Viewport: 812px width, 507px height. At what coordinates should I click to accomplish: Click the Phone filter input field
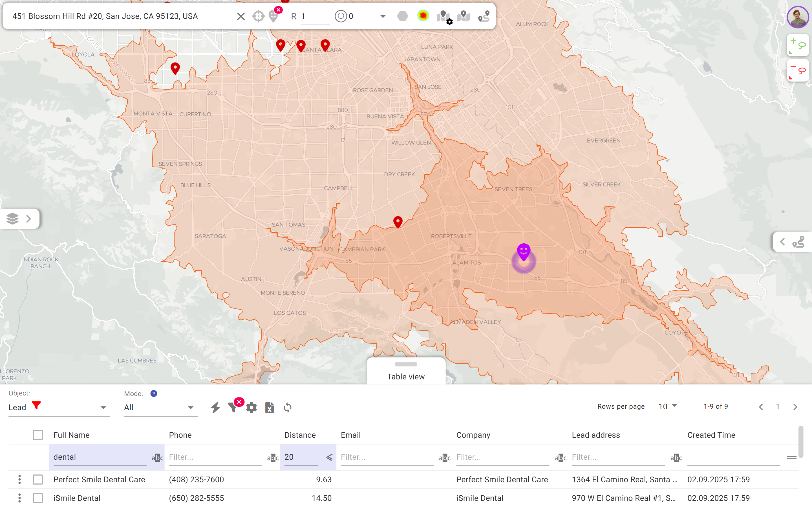[x=215, y=457]
